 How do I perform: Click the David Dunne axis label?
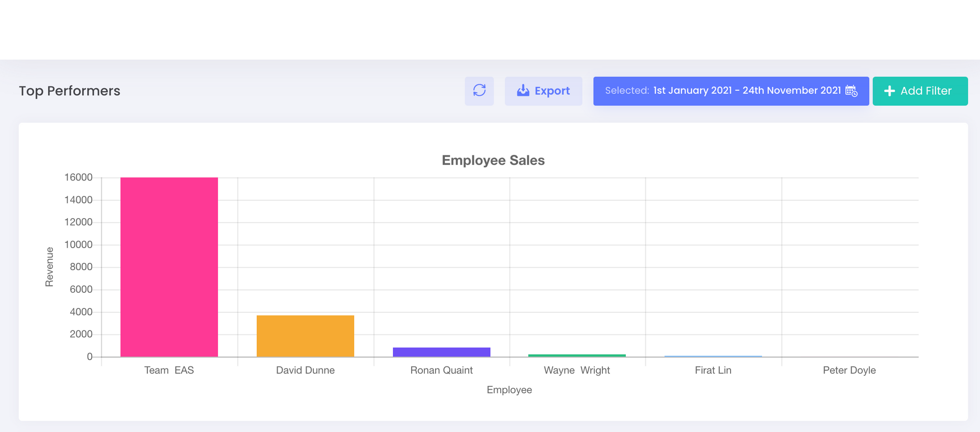pyautogui.click(x=305, y=370)
